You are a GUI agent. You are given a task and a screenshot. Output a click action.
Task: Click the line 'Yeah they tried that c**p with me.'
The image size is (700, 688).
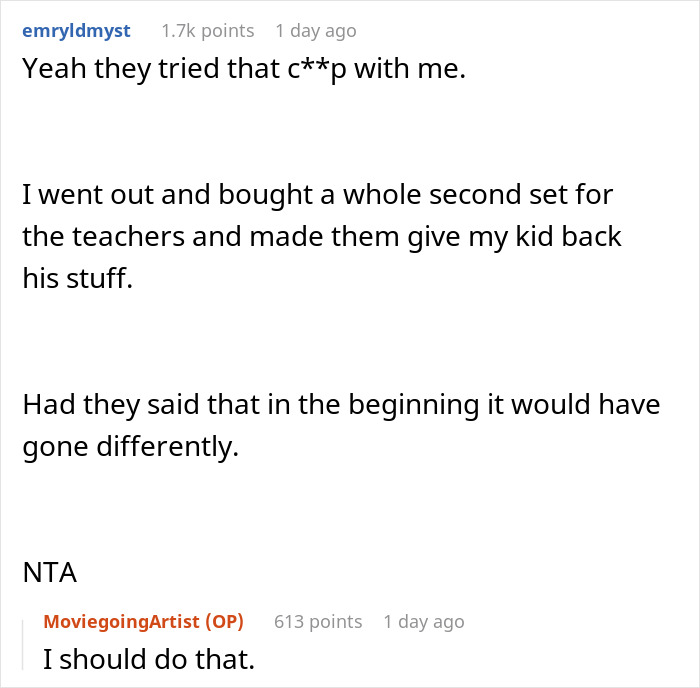[243, 70]
